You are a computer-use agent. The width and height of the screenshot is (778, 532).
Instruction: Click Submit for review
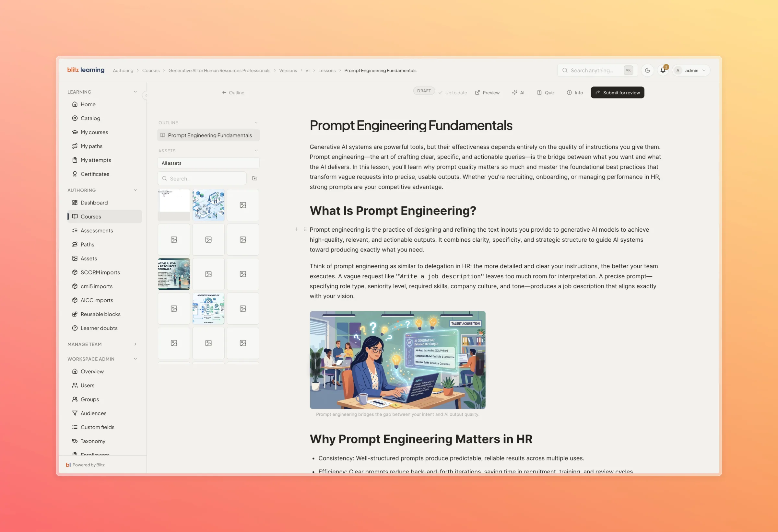point(617,93)
